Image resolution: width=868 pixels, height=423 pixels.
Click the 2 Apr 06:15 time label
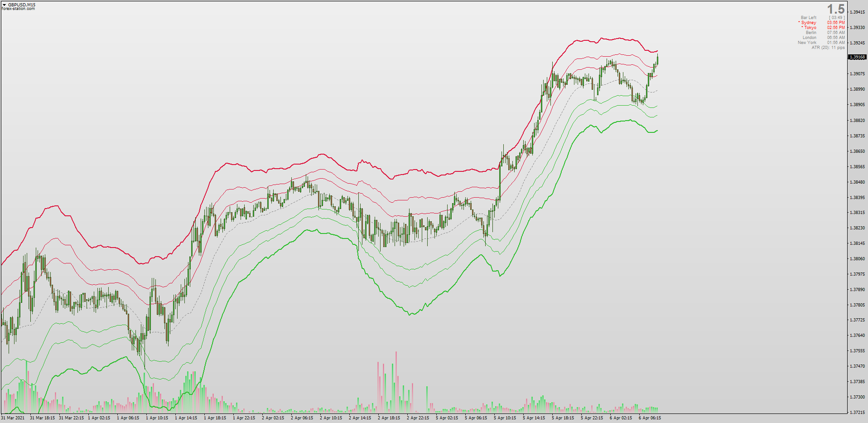click(x=302, y=418)
